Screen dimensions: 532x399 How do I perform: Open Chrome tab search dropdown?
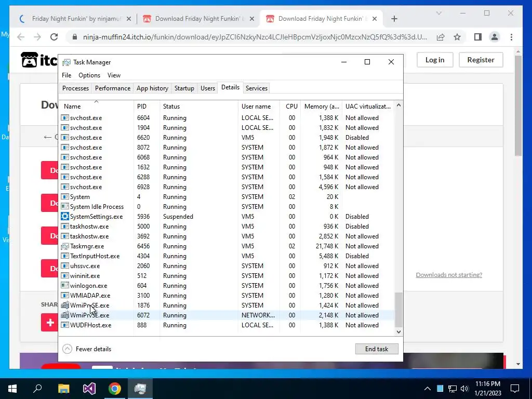pyautogui.click(x=438, y=13)
